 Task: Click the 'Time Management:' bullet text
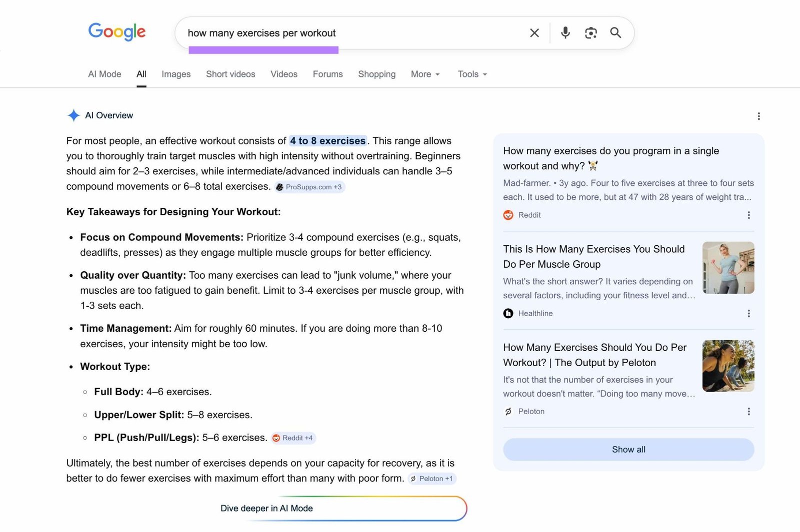(x=126, y=328)
